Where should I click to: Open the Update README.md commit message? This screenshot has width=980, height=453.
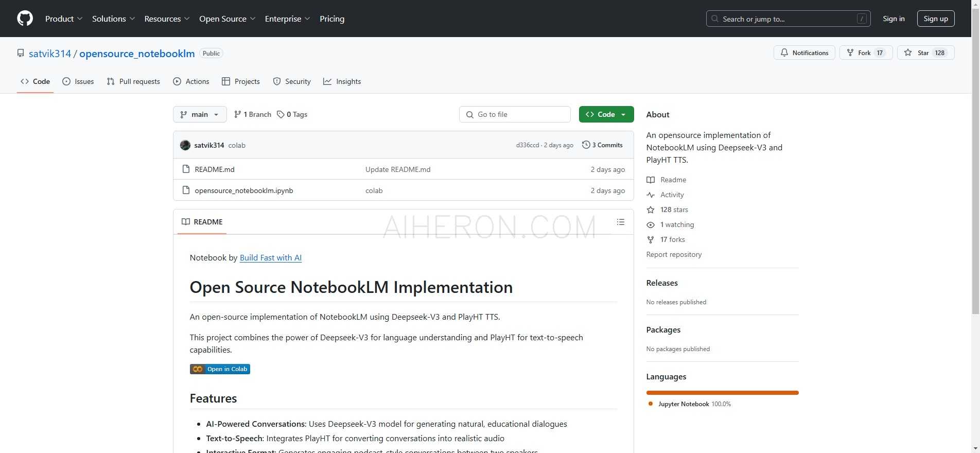398,169
